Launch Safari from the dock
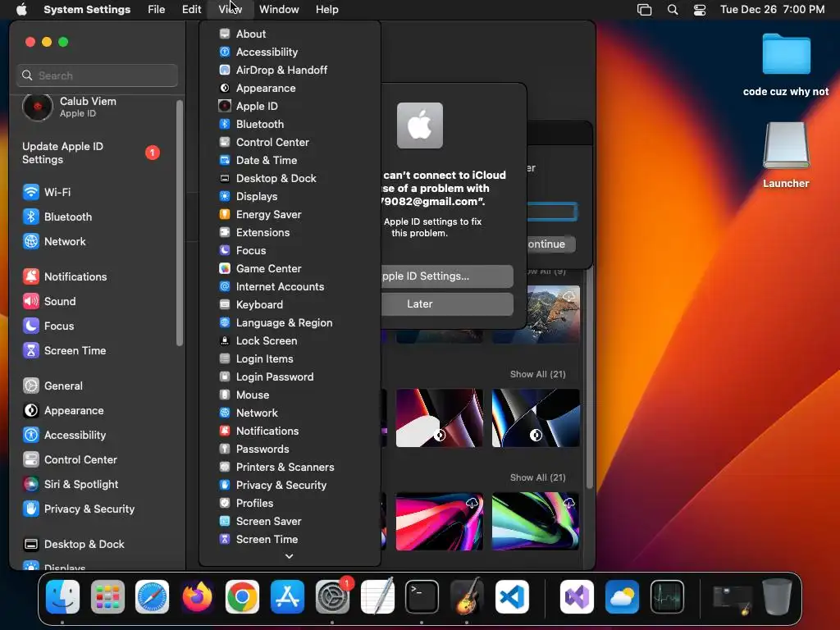Image resolution: width=840 pixels, height=630 pixels. 152,596
